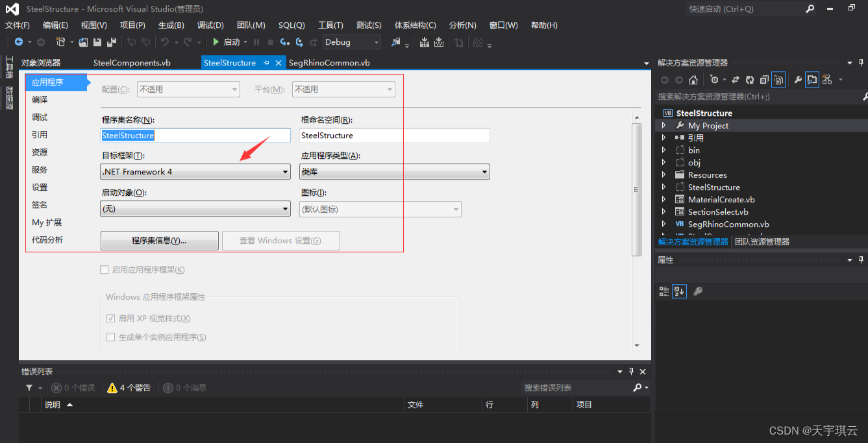This screenshot has width=868, height=443.
Task: Click the 查看 Windows 设置 button
Action: click(x=280, y=241)
